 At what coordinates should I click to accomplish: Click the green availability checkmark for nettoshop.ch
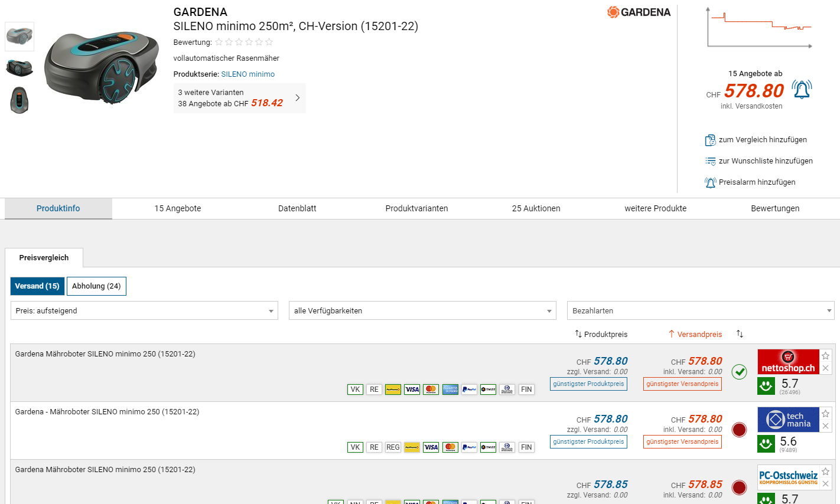pyautogui.click(x=739, y=372)
